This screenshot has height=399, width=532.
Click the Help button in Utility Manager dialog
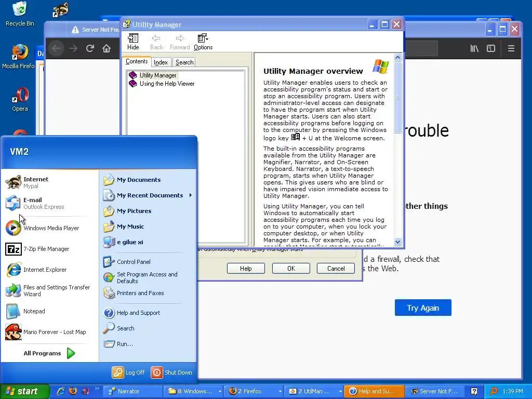246,269
